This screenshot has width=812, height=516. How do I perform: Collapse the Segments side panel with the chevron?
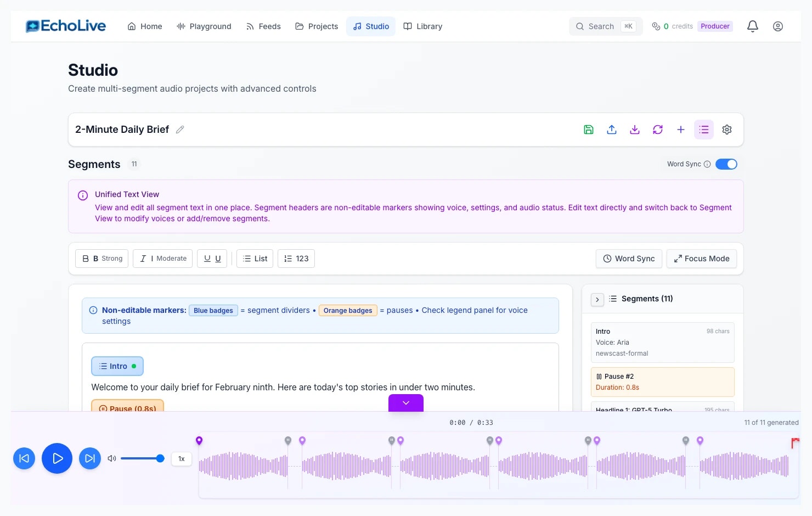click(x=597, y=299)
